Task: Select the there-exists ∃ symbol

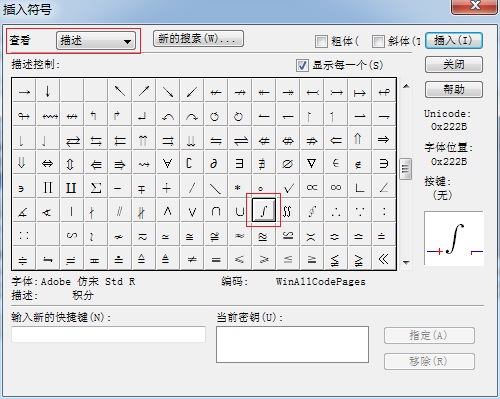Action: point(240,163)
